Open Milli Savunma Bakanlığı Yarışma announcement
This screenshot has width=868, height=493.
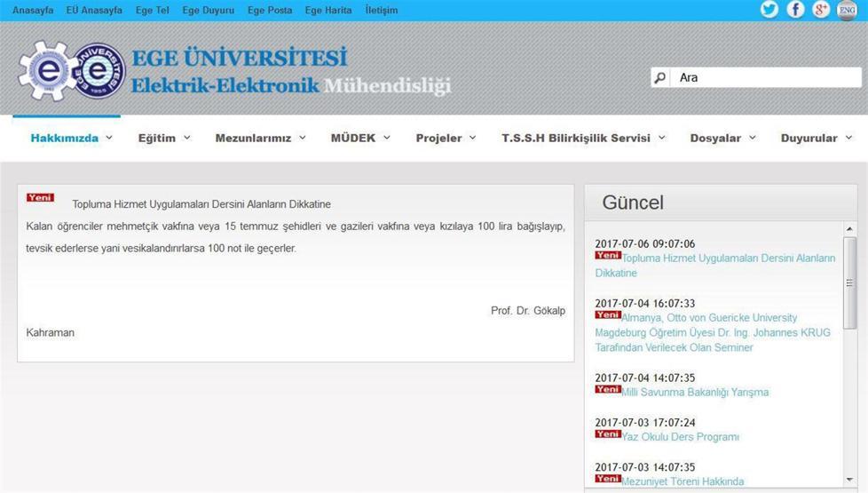click(695, 393)
